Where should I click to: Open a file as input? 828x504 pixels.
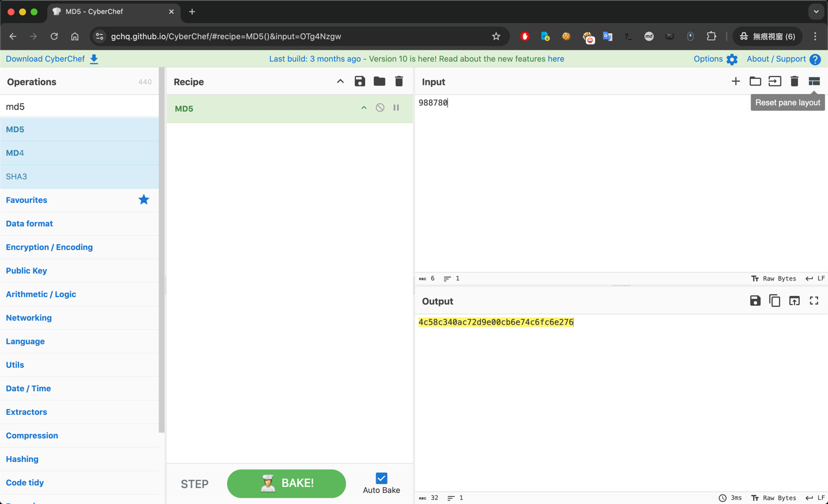775,82
